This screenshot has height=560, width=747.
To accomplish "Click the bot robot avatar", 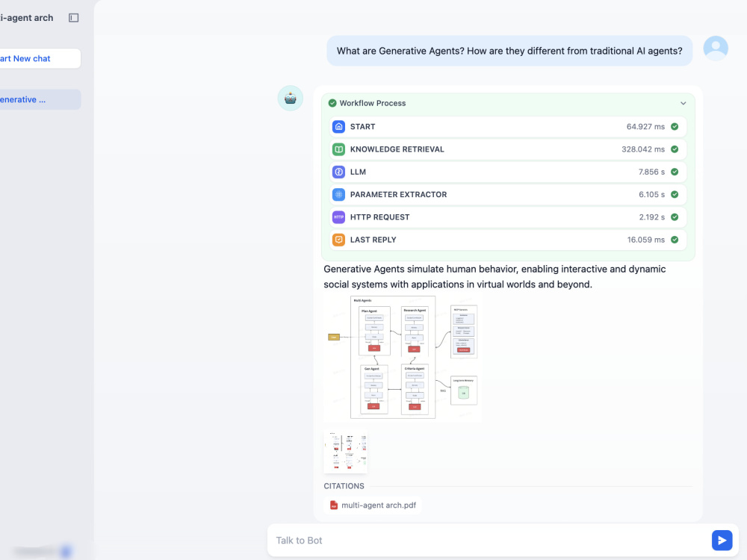I will [291, 98].
